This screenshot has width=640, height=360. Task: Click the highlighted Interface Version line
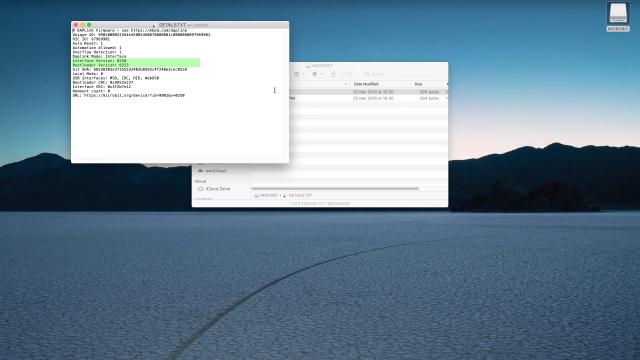tap(100, 61)
